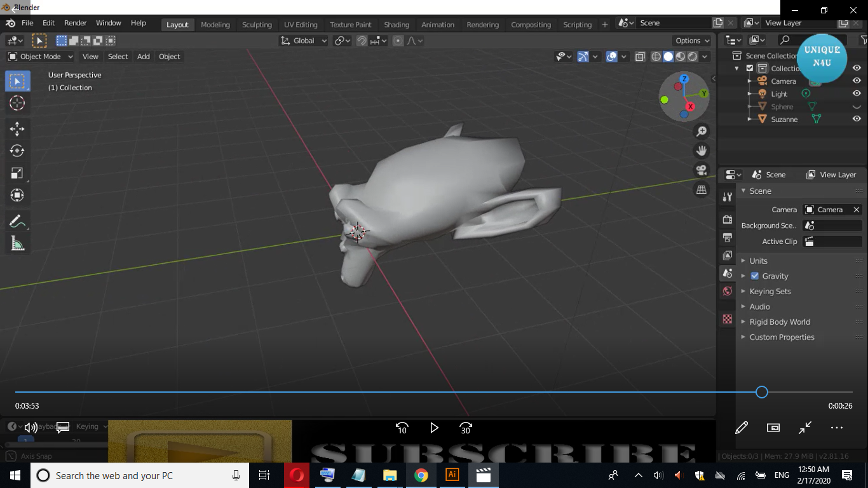Image resolution: width=868 pixels, height=488 pixels.
Task: Unhide the Sphere object in the outliner
Action: pos(856,106)
